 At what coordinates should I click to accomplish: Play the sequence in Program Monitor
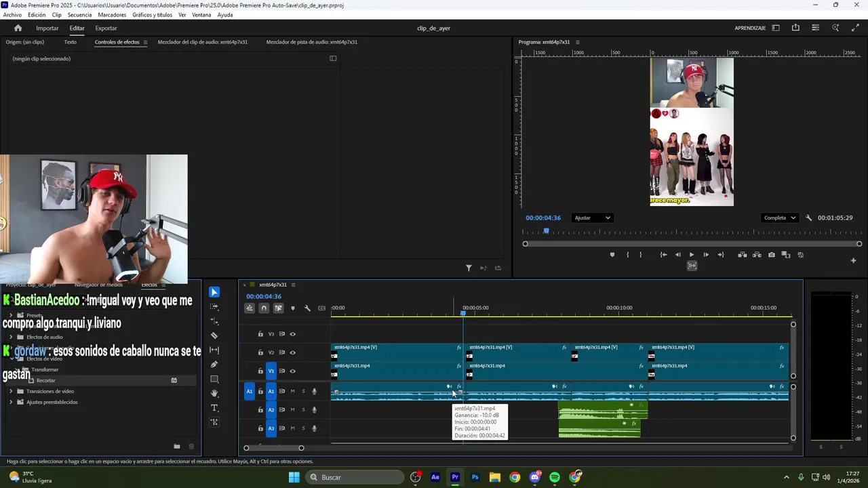coord(691,255)
